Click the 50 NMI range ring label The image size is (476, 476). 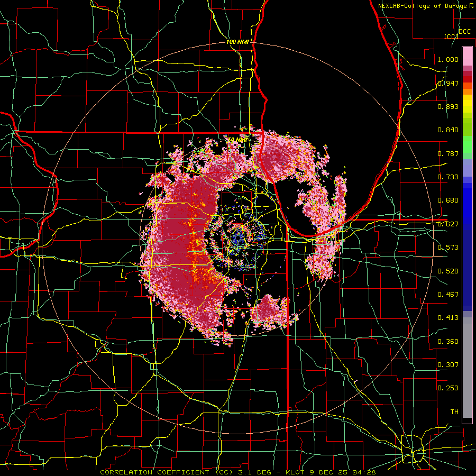click(238, 140)
